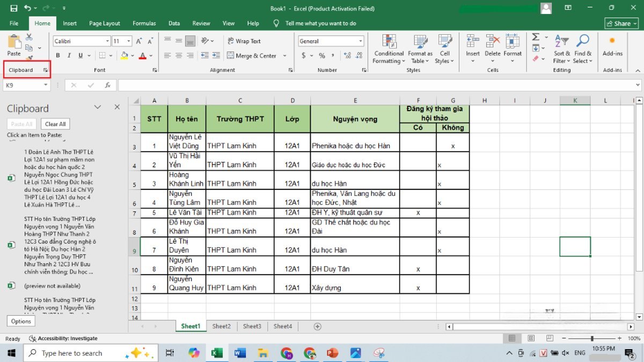
Task: Click the Accounting dollar format icon
Action: 304,56
